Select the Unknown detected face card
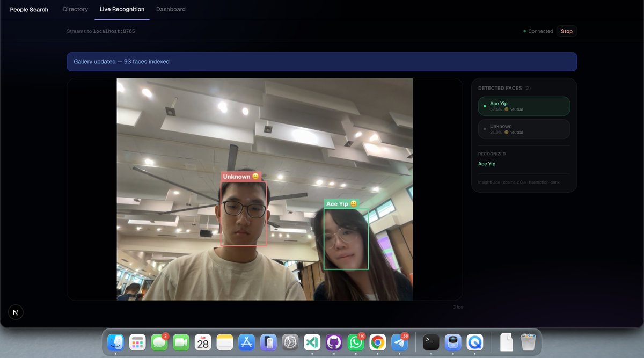This screenshot has width=644, height=358. 524,129
